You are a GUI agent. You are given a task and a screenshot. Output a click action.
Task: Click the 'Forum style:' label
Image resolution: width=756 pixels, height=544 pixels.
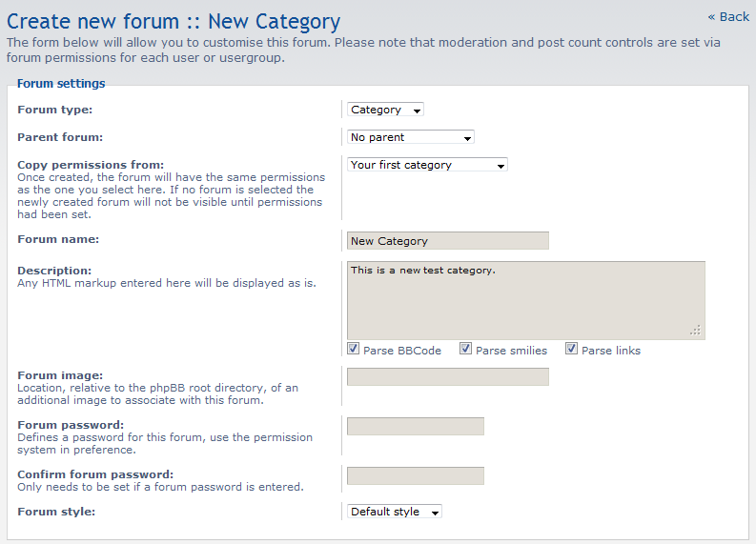tap(56, 512)
